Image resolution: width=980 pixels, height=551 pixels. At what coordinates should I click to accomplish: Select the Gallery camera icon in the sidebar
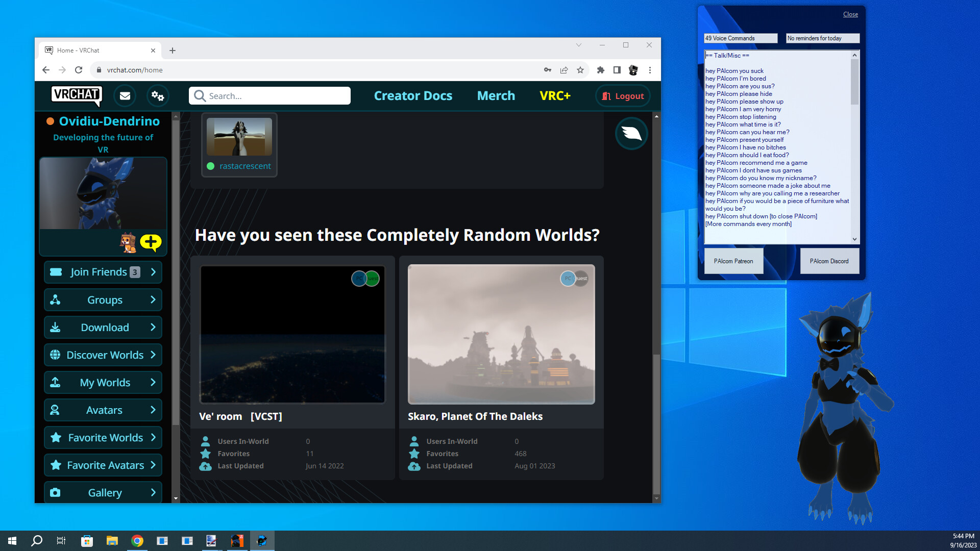54,492
